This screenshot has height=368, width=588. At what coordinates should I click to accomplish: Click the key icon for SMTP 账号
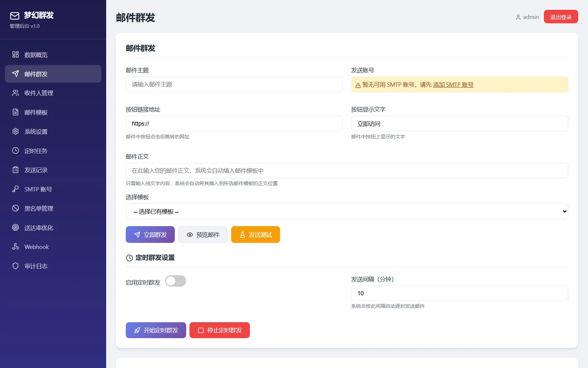[15, 189]
